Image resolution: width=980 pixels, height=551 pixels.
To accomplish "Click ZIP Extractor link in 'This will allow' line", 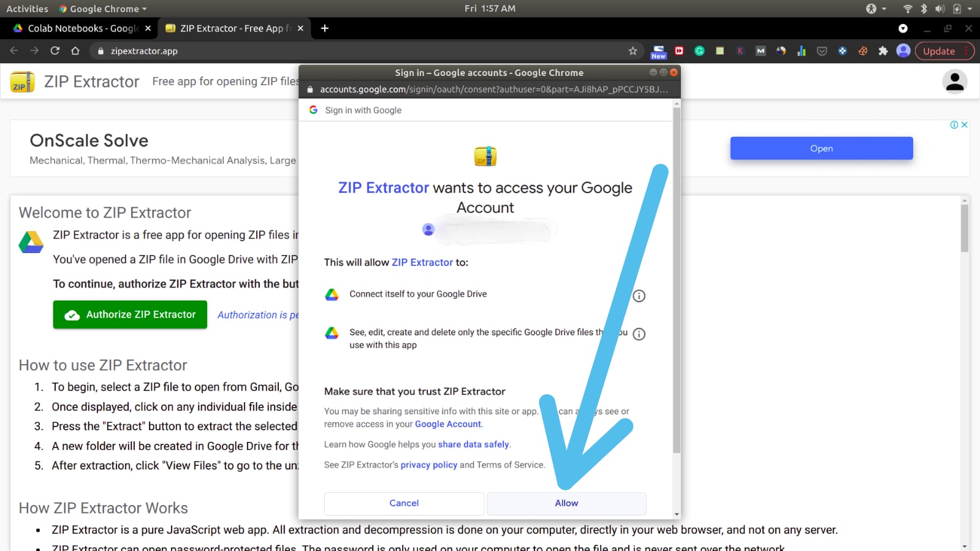I will 422,262.
